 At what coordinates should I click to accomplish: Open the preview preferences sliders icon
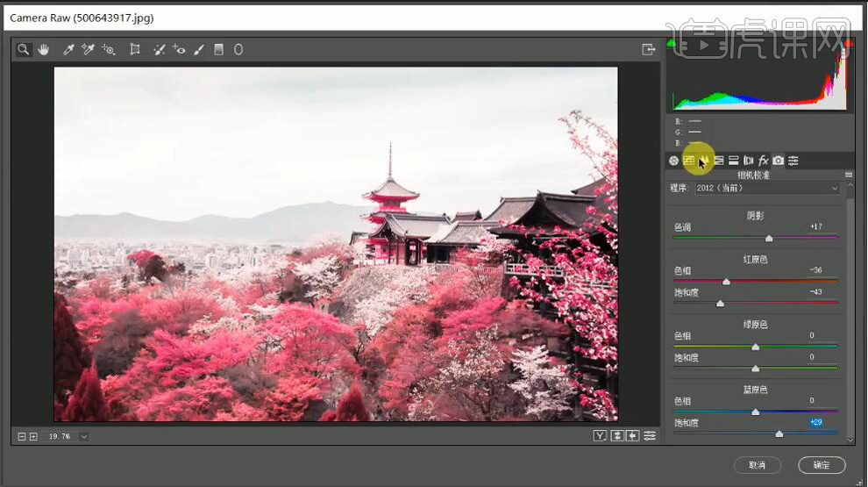(650, 436)
